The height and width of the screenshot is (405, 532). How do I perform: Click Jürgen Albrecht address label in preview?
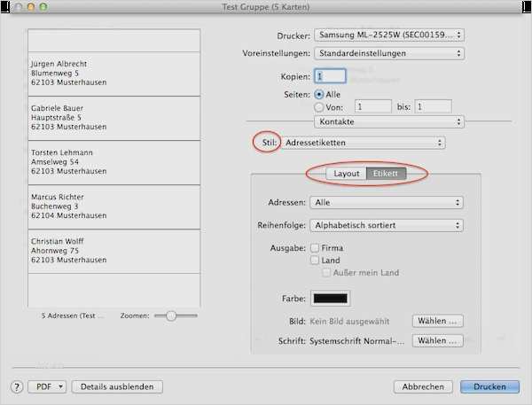pos(114,74)
